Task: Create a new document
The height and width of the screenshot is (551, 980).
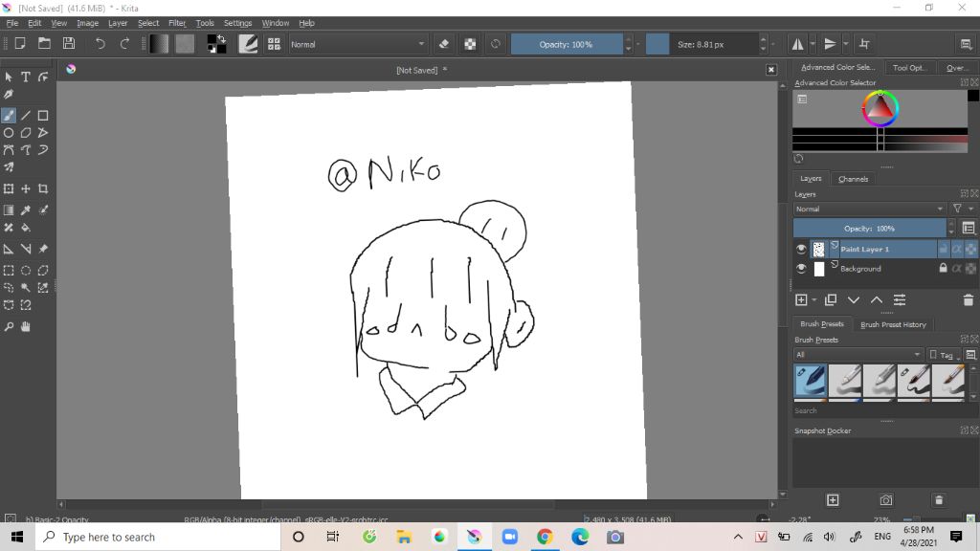Action: [20, 44]
